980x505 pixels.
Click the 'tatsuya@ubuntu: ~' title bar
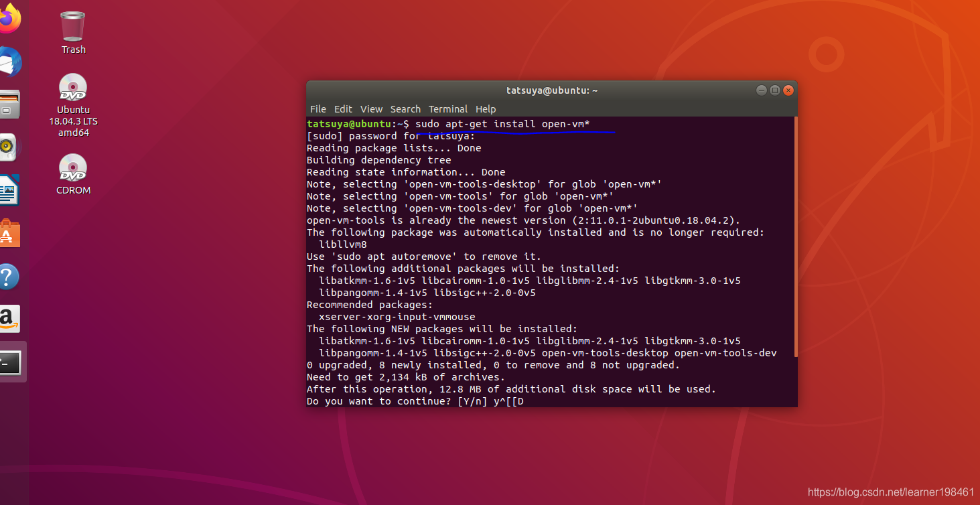(552, 90)
